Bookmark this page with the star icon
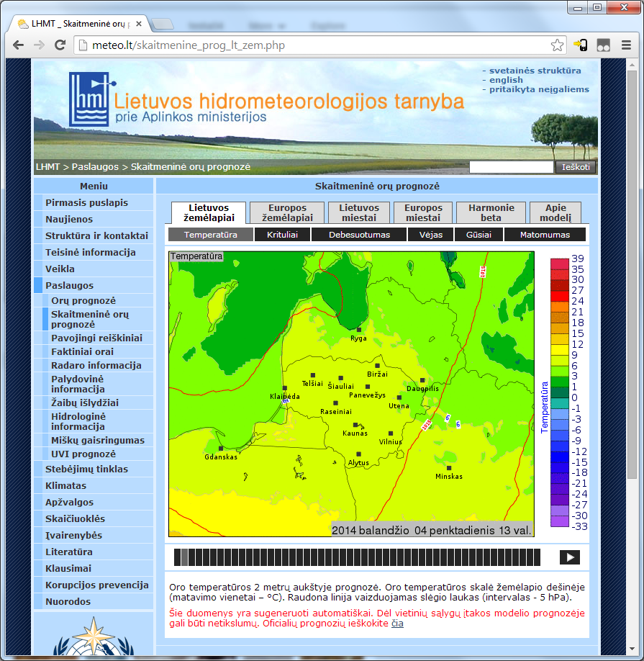This screenshot has width=644, height=661. pyautogui.click(x=557, y=45)
